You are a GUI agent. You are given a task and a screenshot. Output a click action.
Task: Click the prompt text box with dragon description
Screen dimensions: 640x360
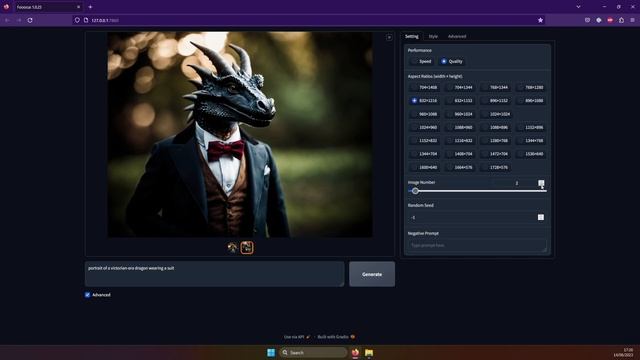(x=214, y=274)
